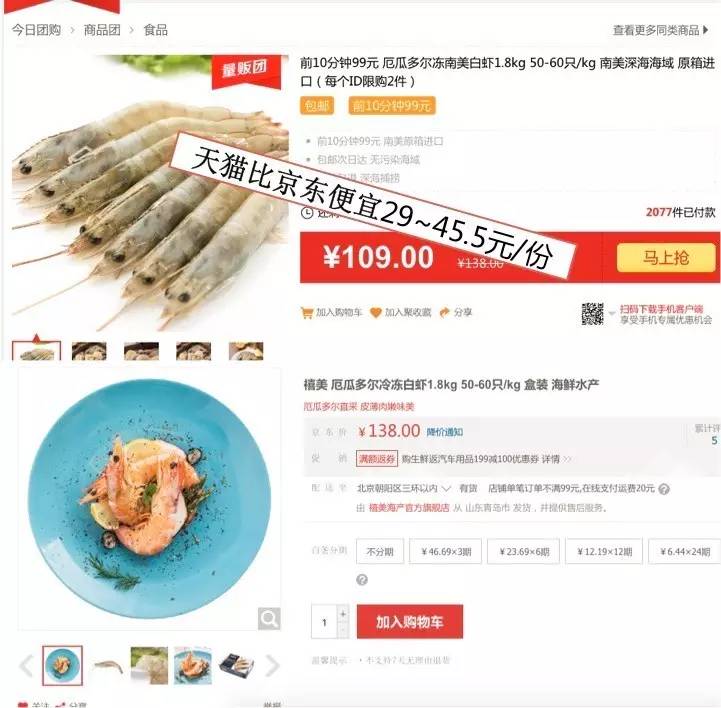Click the yellow 马上抢 button
The height and width of the screenshot is (708, 721).
coord(666,257)
